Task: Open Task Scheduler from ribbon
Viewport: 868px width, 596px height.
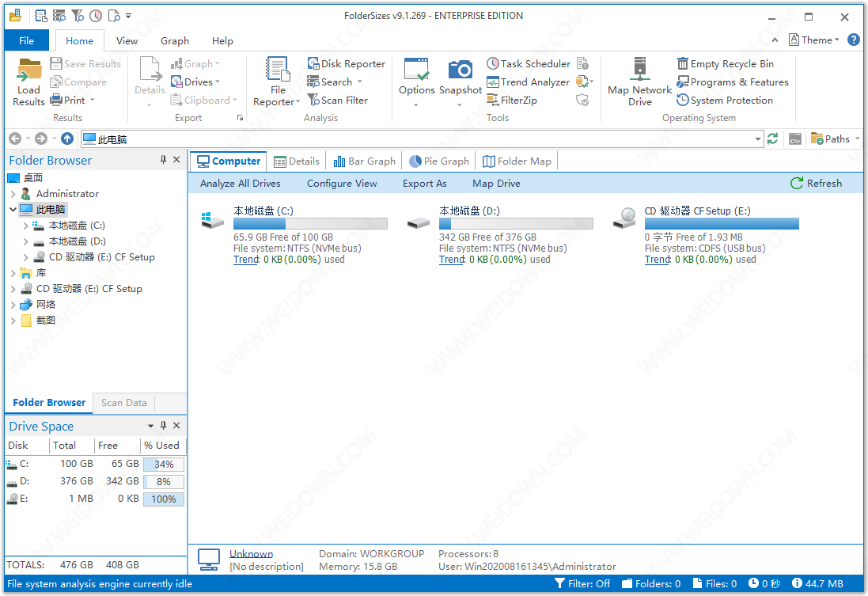Action: coord(528,63)
